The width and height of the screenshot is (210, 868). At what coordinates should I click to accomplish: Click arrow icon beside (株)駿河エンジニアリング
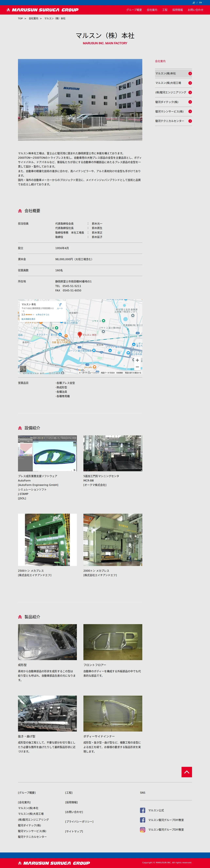[x=190, y=92]
